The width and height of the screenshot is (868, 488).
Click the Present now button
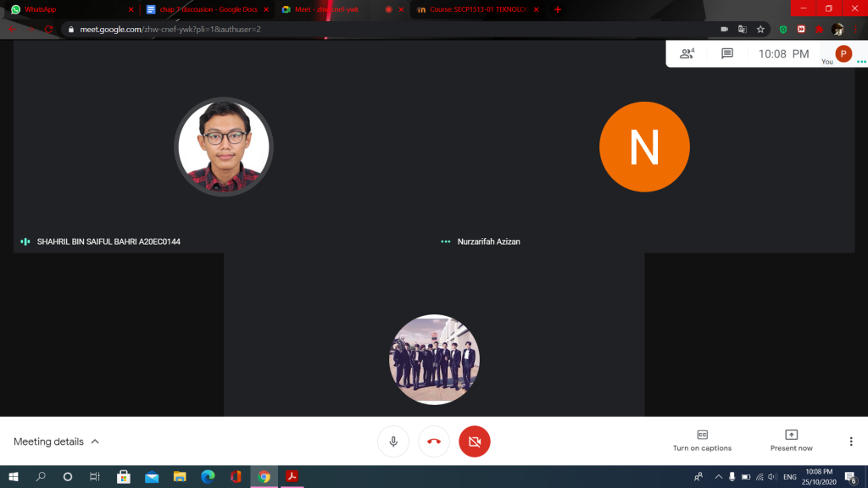pos(791,441)
